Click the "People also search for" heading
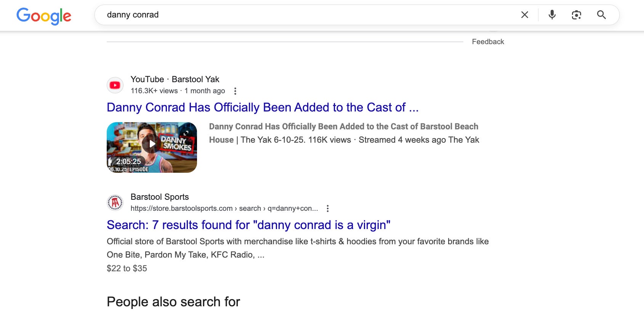 coord(173,302)
